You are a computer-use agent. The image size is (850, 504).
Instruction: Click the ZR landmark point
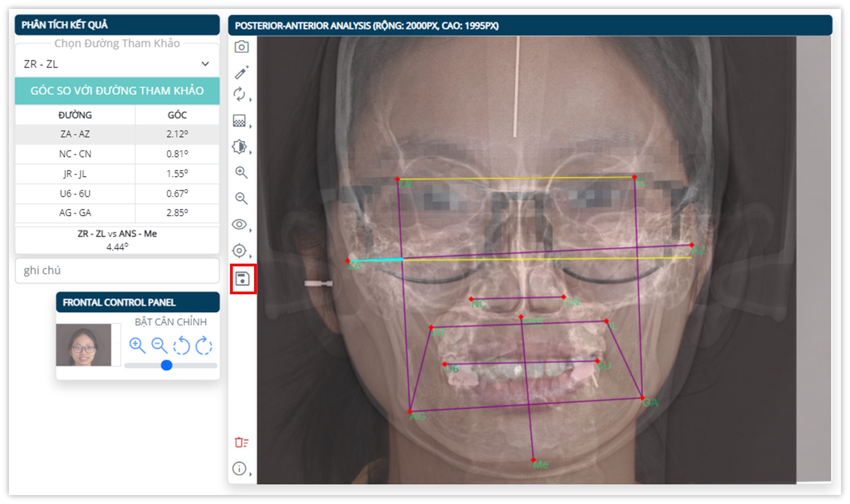(397, 179)
